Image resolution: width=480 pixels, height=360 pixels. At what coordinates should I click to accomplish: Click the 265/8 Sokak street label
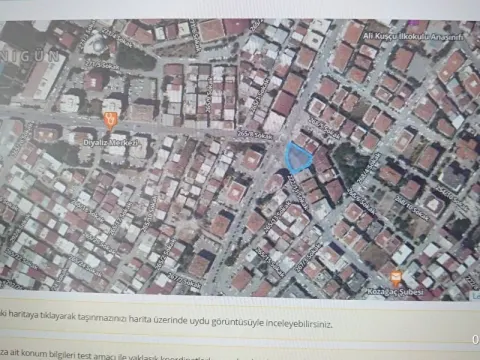point(255,135)
